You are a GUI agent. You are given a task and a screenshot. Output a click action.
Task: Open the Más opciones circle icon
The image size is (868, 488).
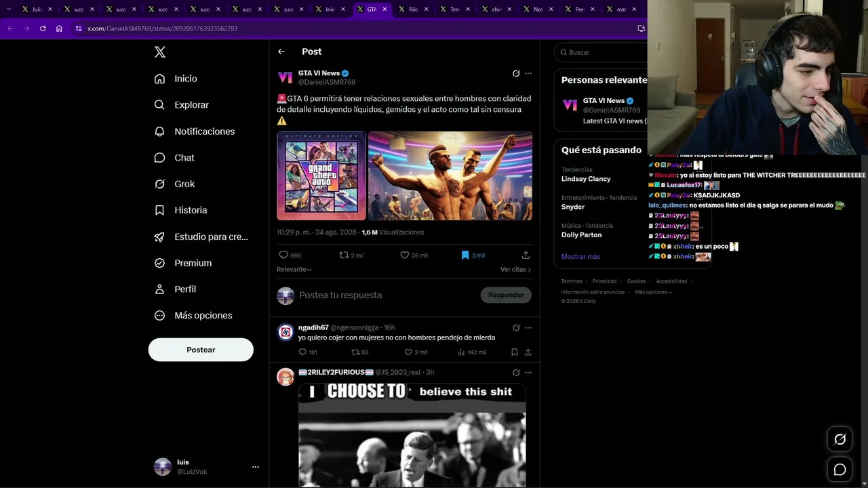click(159, 315)
